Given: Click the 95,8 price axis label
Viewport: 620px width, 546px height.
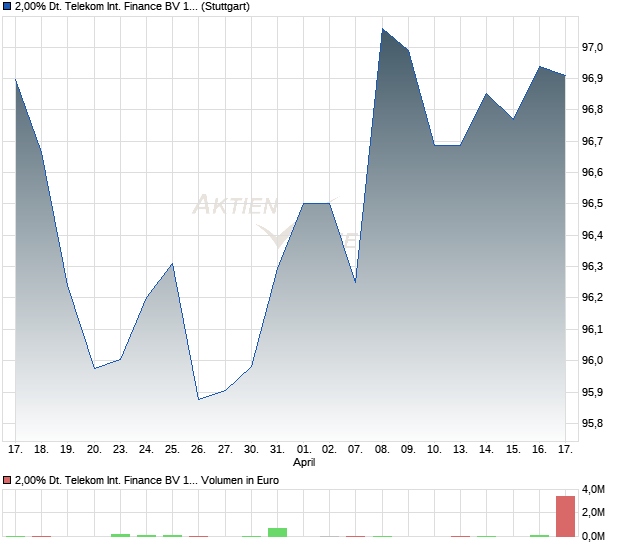Looking at the screenshot, I should pos(592,423).
